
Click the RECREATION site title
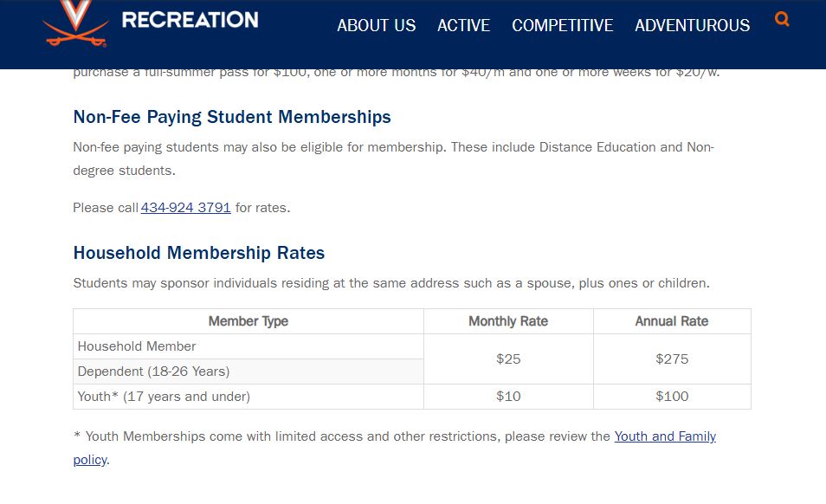tap(190, 20)
